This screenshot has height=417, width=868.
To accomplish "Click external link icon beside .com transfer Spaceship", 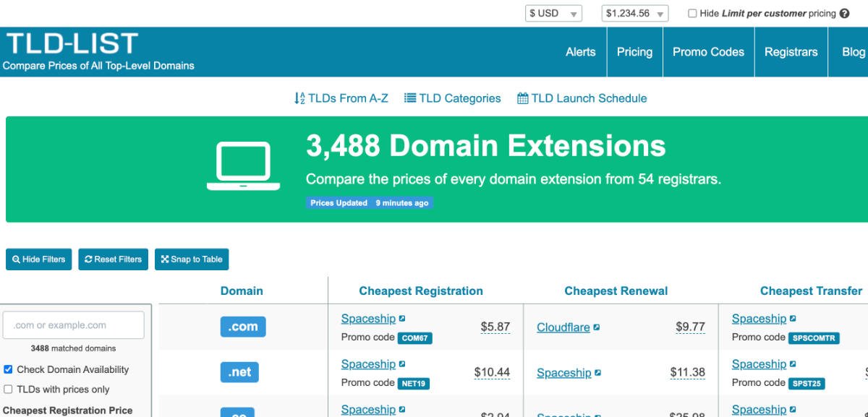I will (x=793, y=319).
